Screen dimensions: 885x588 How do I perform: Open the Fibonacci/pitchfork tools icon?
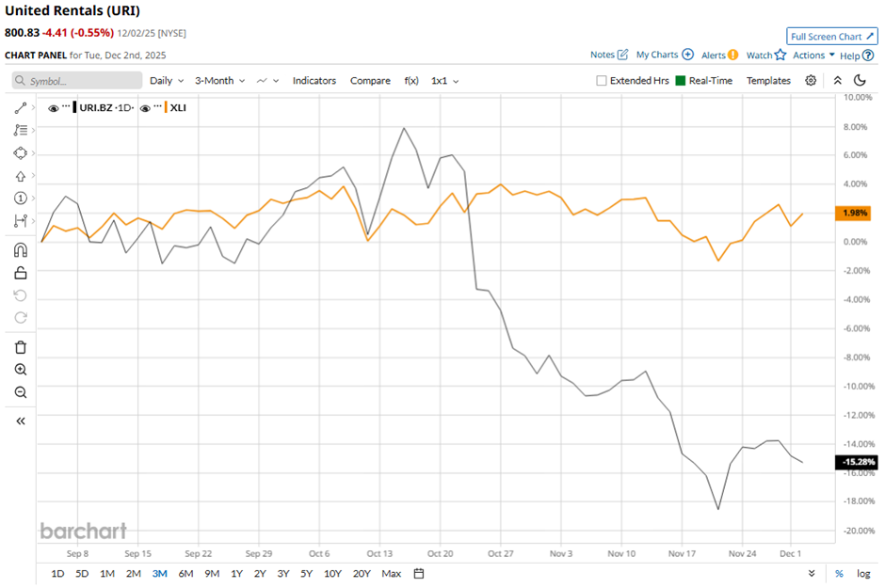pyautogui.click(x=21, y=130)
